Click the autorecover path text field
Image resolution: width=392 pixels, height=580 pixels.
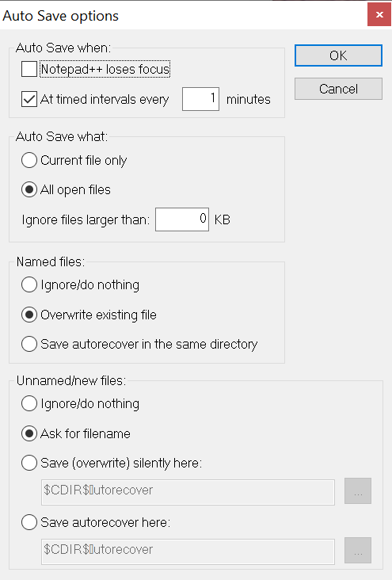(x=188, y=552)
